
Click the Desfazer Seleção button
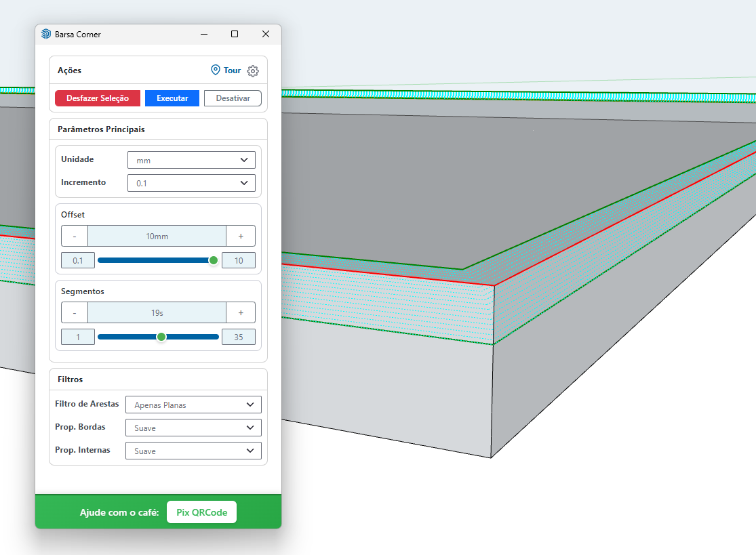(98, 98)
